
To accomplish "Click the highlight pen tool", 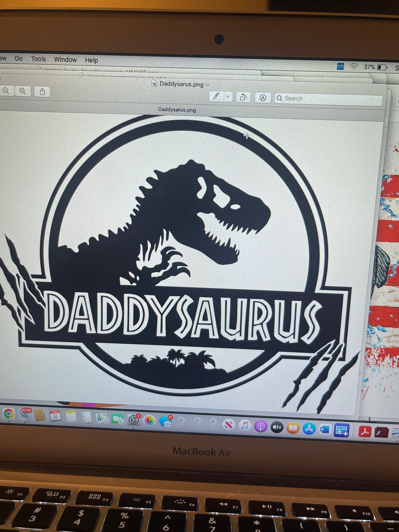I will (216, 97).
